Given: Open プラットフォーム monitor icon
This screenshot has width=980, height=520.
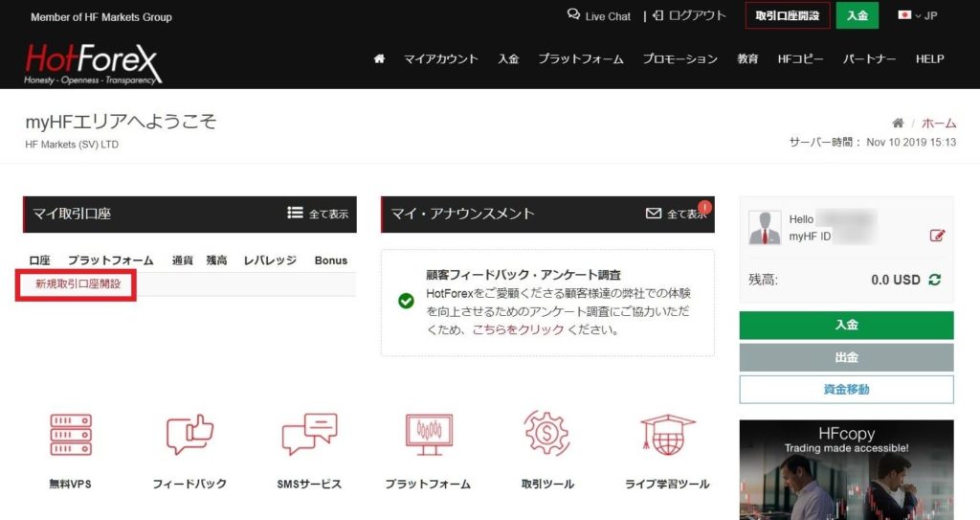Looking at the screenshot, I should 429,434.
